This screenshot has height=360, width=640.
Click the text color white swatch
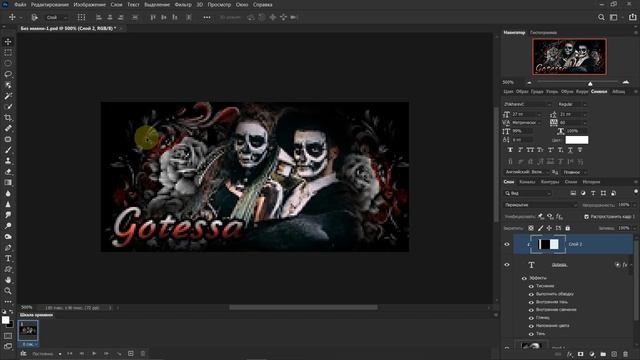click(x=576, y=140)
